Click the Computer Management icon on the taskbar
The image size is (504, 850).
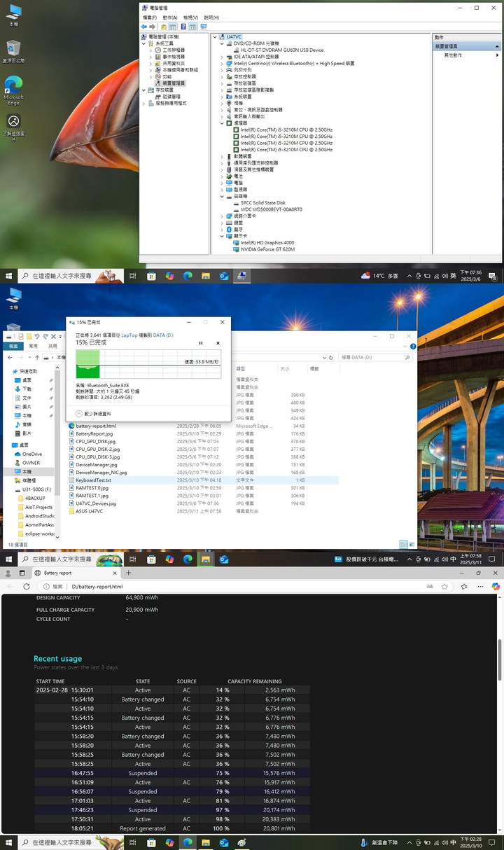point(241,276)
